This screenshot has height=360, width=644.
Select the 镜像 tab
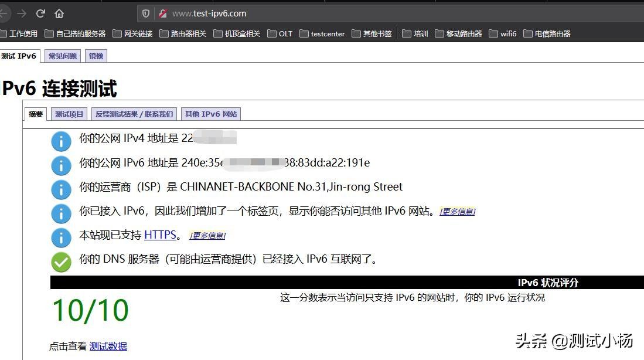96,56
